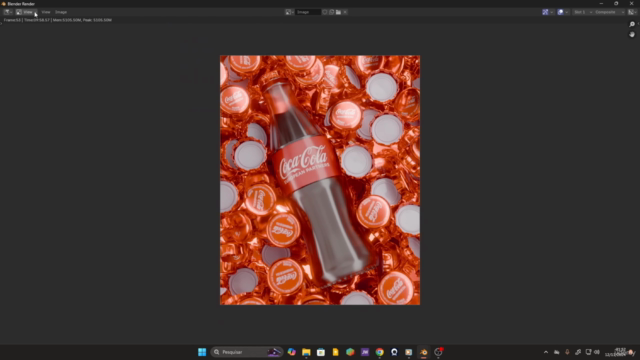
Task: Open the colorful cube app on taskbar
Action: [x=350, y=352]
